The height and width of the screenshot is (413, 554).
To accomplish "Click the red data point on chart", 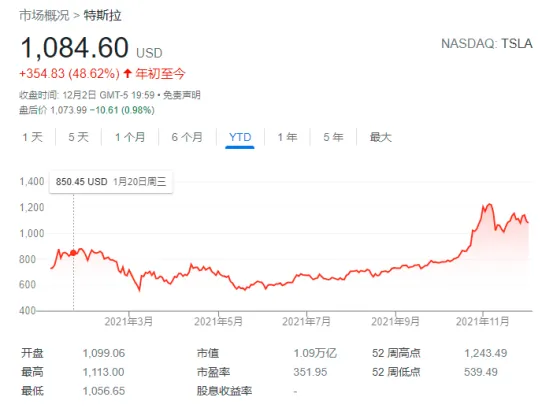I will [73, 253].
